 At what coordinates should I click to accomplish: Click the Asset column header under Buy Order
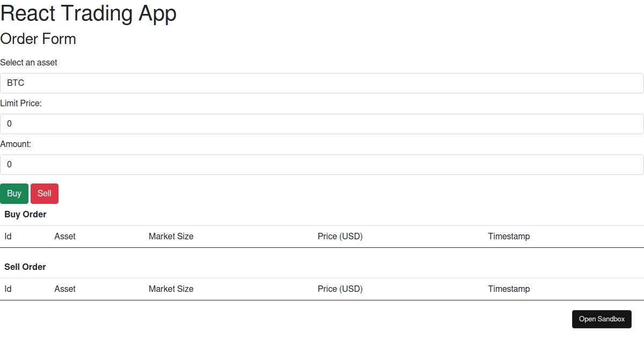point(64,236)
